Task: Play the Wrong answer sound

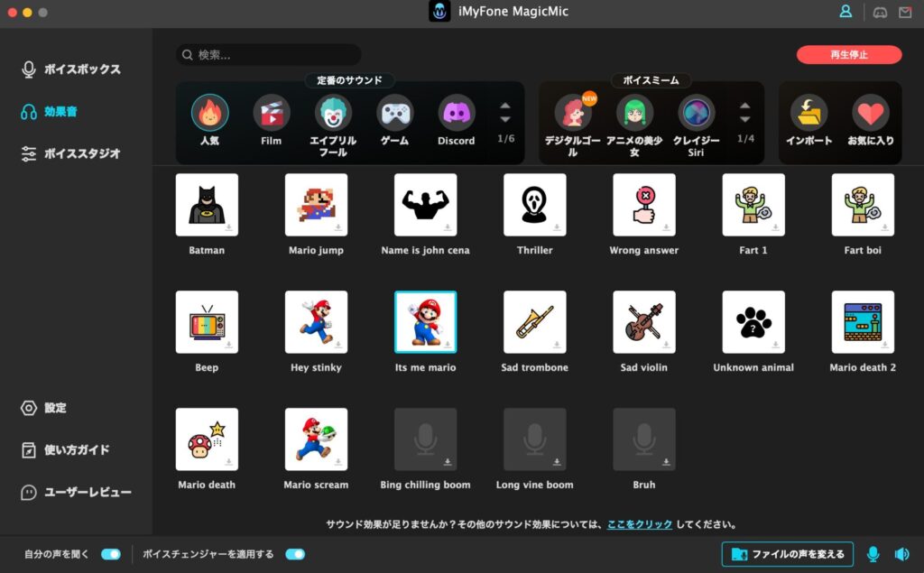Action: 644,205
